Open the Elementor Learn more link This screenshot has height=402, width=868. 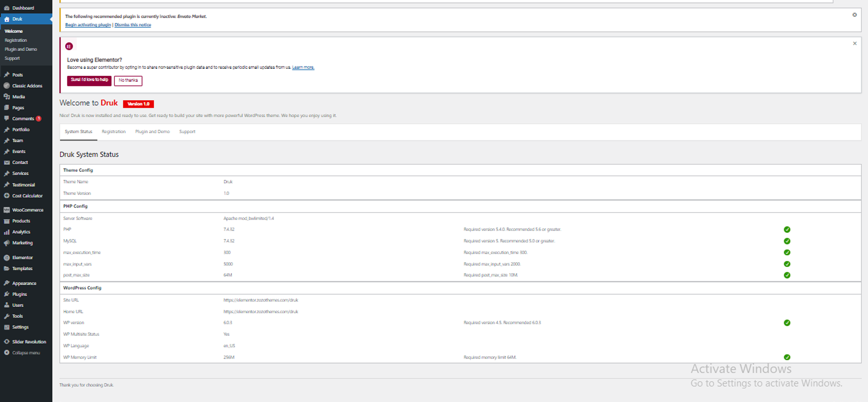coord(303,67)
